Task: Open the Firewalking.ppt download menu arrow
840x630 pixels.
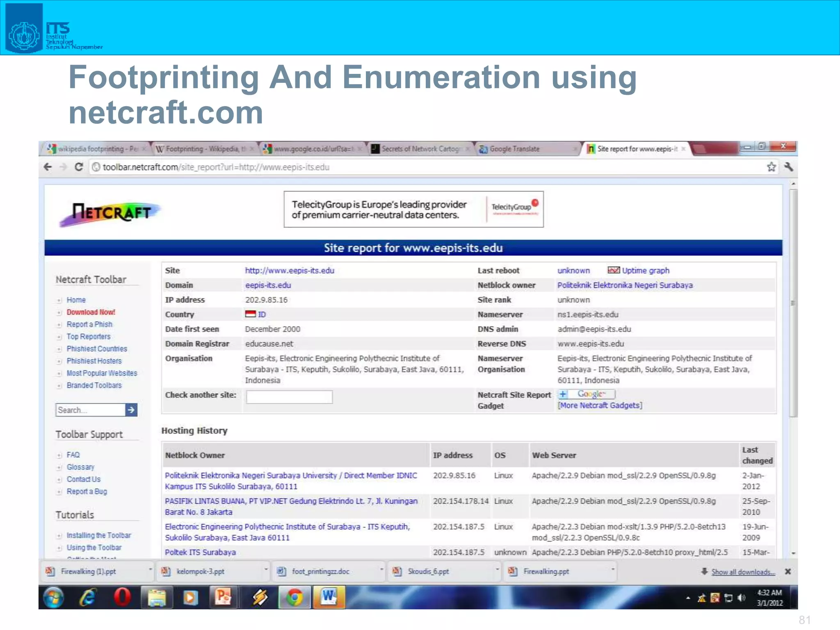Action: (613, 569)
